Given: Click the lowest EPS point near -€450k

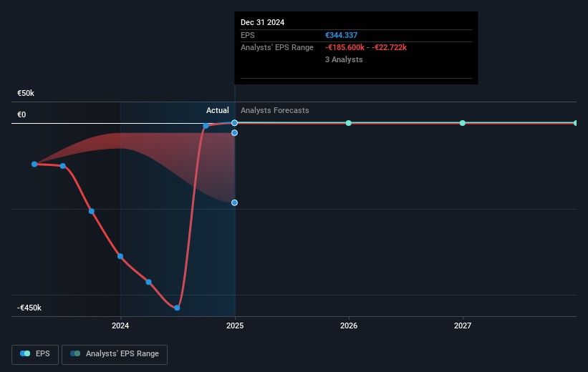Looking at the screenshot, I should click(177, 308).
